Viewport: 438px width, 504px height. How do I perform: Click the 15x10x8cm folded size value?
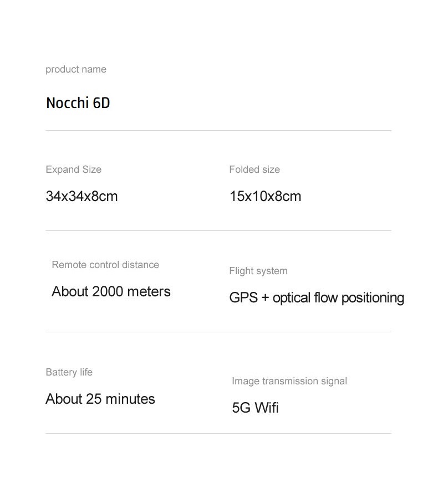265,196
